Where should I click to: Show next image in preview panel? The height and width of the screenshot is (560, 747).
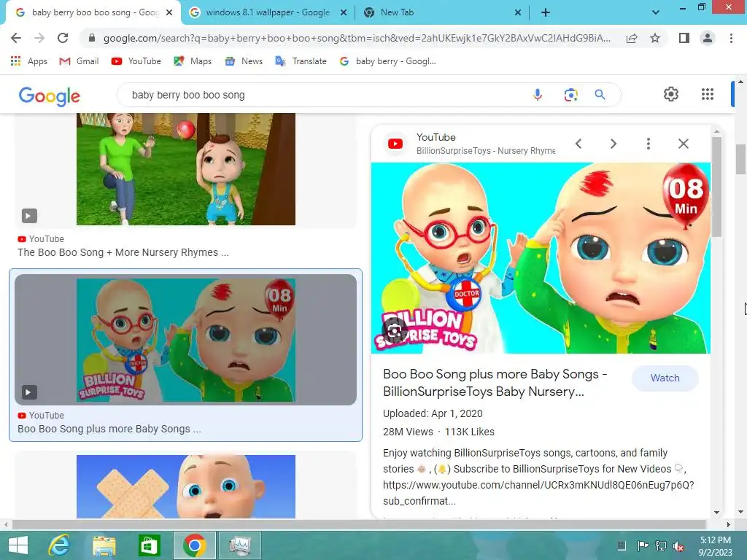pos(613,144)
